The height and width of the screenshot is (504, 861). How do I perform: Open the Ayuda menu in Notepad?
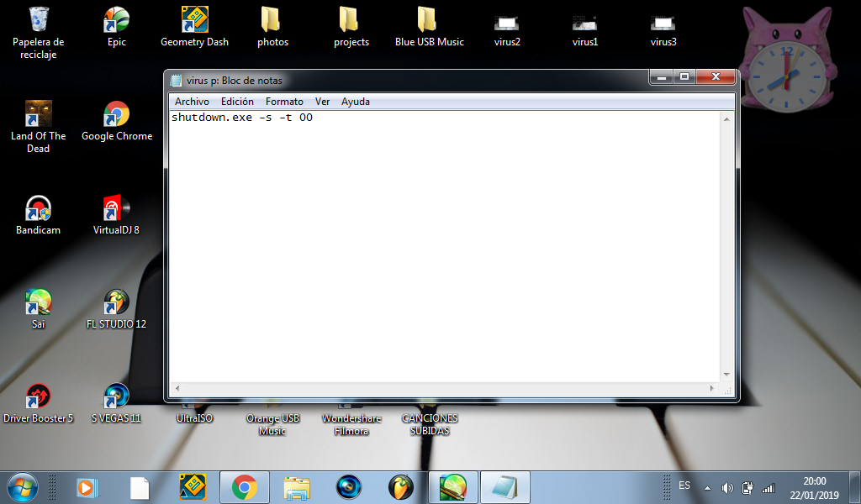pos(356,102)
